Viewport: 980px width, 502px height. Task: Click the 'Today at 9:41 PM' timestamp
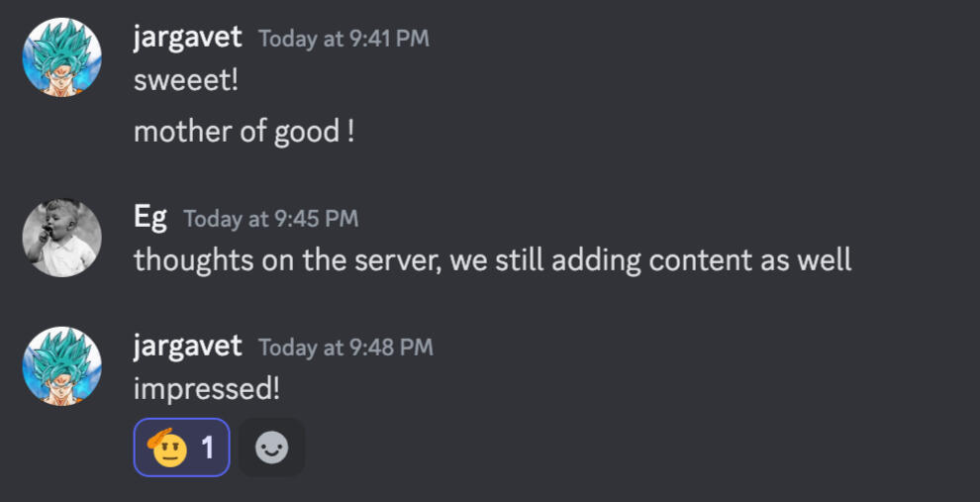343,39
